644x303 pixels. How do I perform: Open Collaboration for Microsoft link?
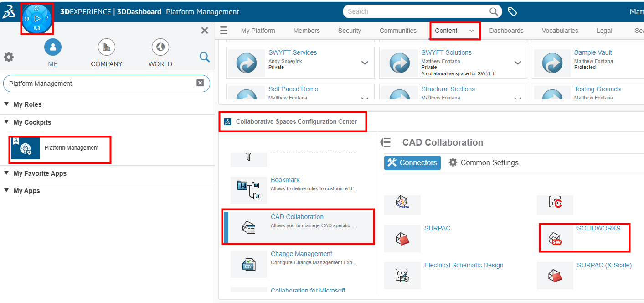pos(308,290)
